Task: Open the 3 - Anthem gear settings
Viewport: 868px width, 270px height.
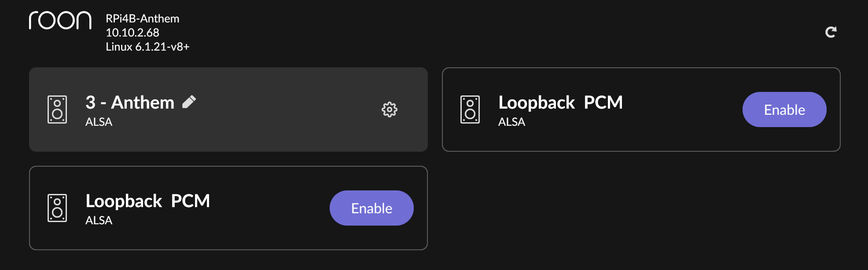Action: point(389,109)
